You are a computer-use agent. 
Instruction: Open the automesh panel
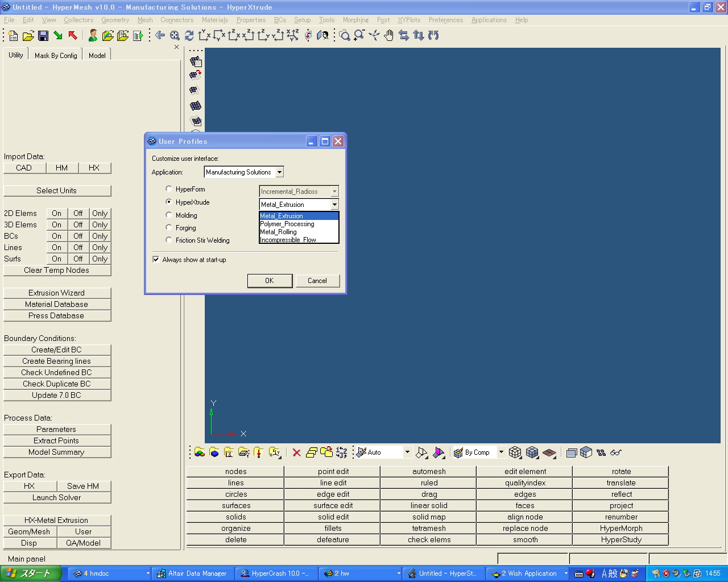pyautogui.click(x=429, y=471)
